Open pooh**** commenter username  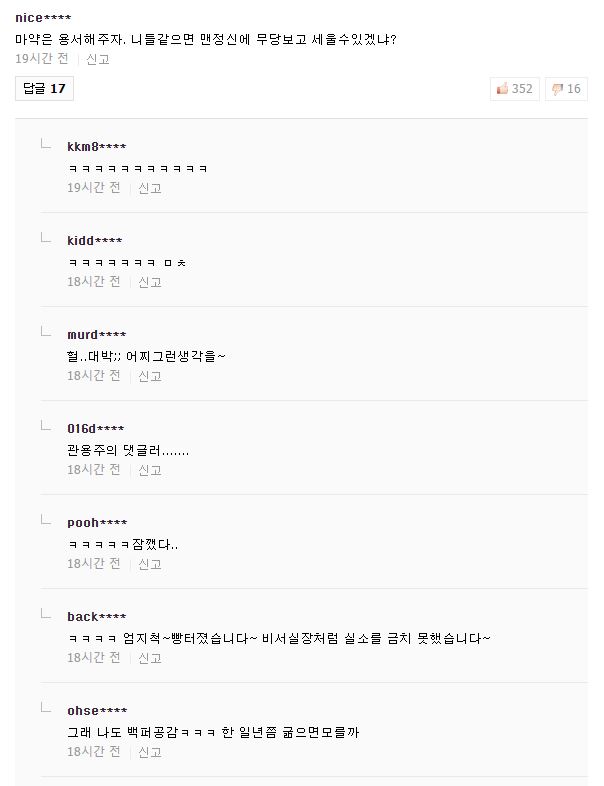97,523
